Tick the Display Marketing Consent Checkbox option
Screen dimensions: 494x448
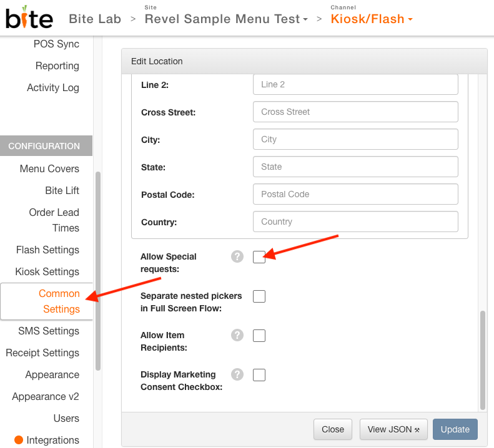(259, 375)
